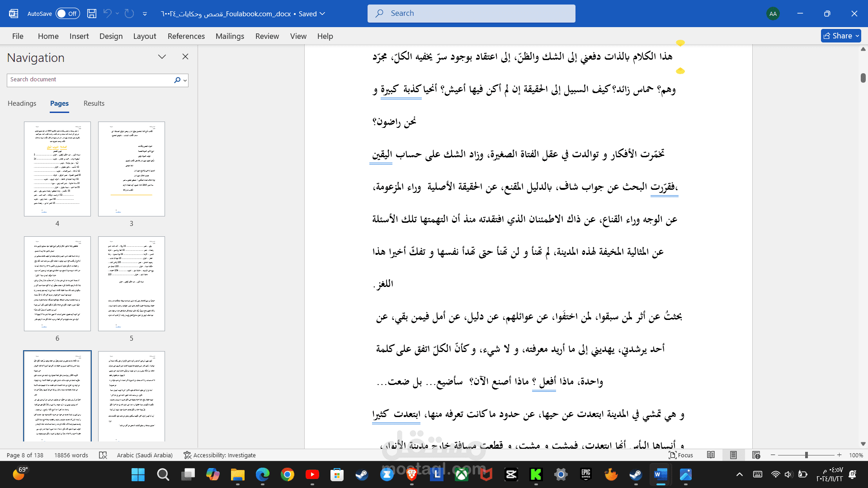This screenshot has width=868, height=488.
Task: Open the Search bar in ribbon
Action: tap(471, 13)
